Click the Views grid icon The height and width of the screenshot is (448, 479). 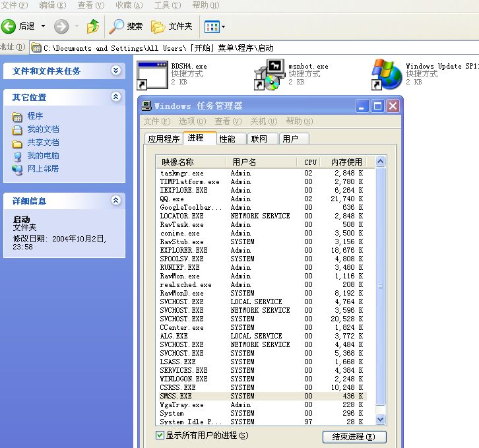point(212,26)
